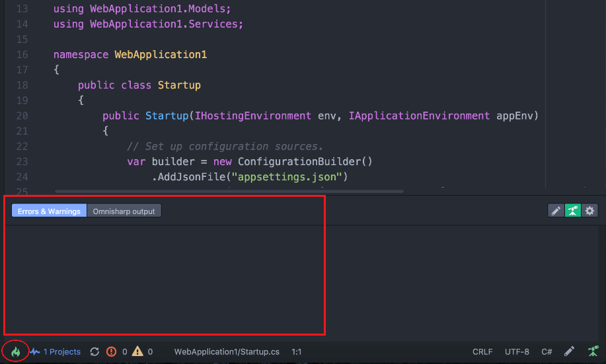Image resolution: width=606 pixels, height=364 pixels.
Task: Open the gear settings button in panel toolbar
Action: (x=589, y=211)
